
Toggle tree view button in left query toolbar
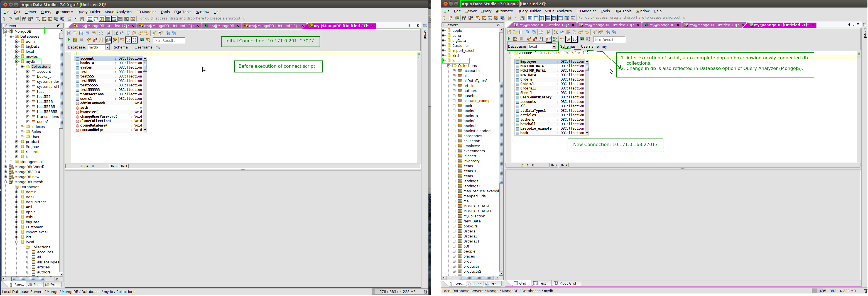(x=128, y=40)
